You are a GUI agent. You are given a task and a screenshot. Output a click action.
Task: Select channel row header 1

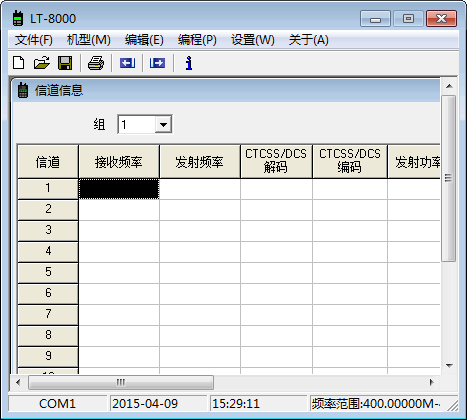48,189
